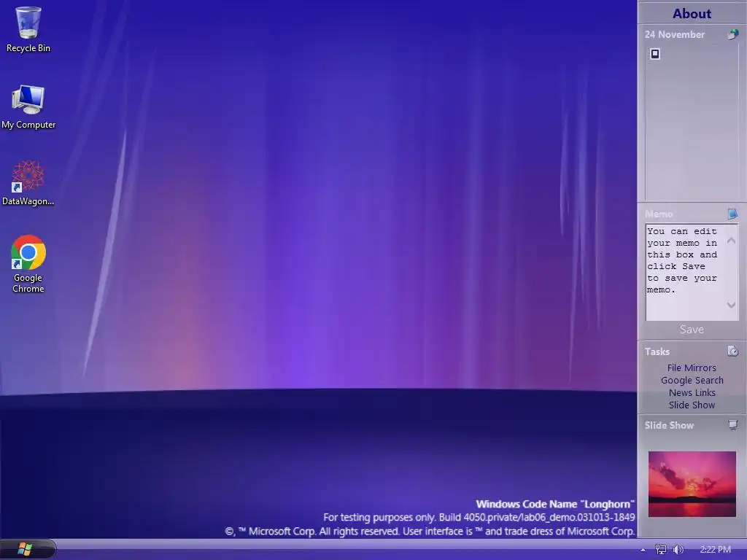The height and width of the screenshot is (560, 747).
Task: Open the Google Search task link
Action: click(692, 380)
